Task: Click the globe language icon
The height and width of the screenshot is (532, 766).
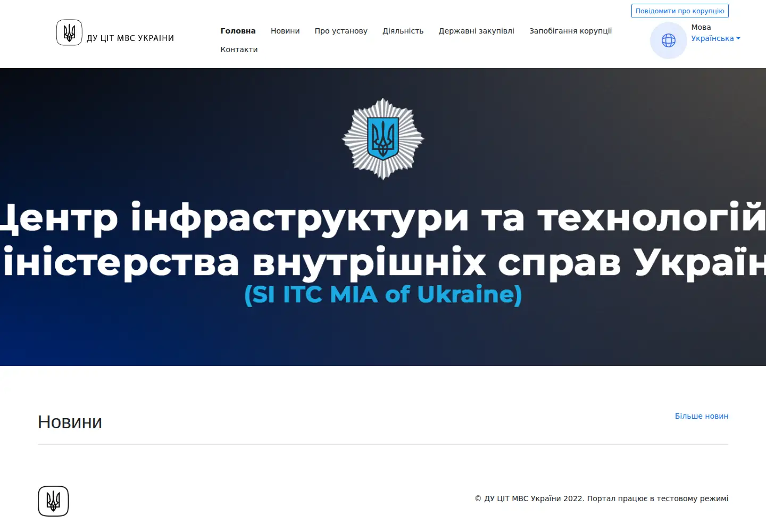Action: coord(669,40)
